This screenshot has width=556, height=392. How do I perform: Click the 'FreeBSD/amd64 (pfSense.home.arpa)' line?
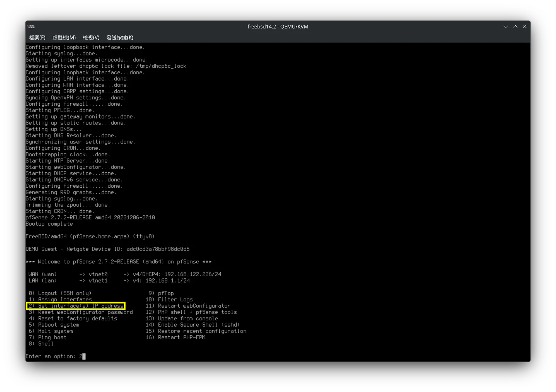click(90, 236)
